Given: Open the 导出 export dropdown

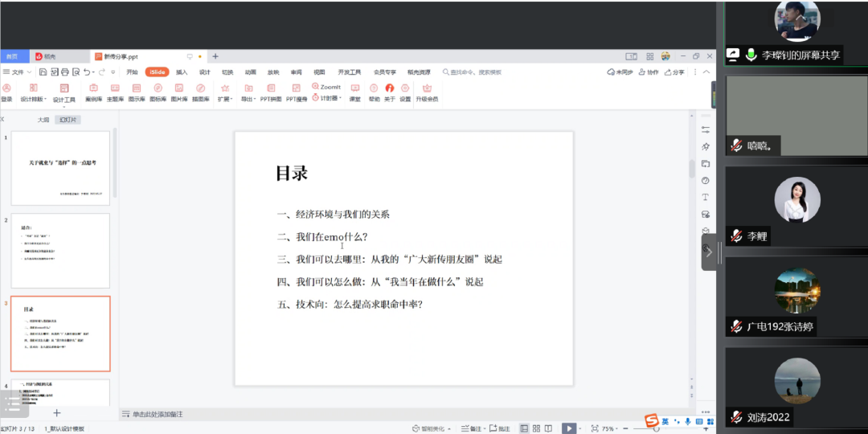Looking at the screenshot, I should (248, 92).
